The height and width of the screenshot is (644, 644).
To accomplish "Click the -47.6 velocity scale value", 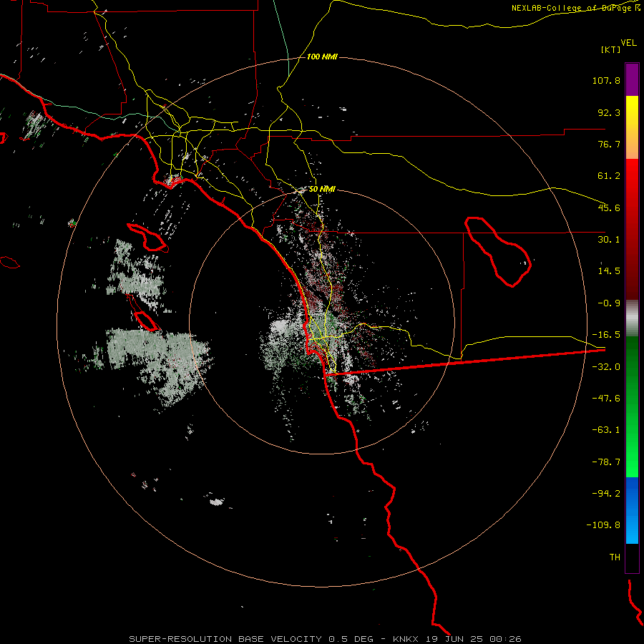I will pos(606,399).
